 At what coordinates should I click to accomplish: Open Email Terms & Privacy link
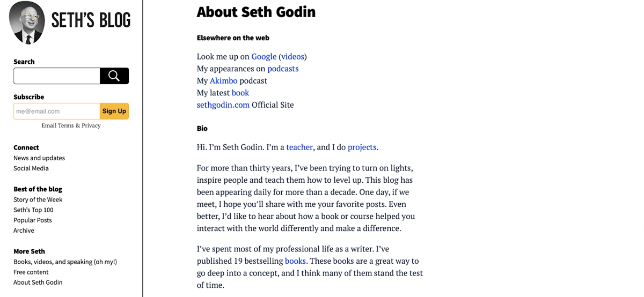pos(71,125)
